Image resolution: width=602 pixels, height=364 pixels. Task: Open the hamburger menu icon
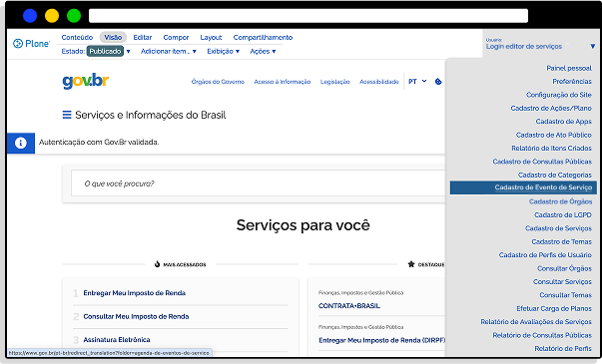click(67, 115)
